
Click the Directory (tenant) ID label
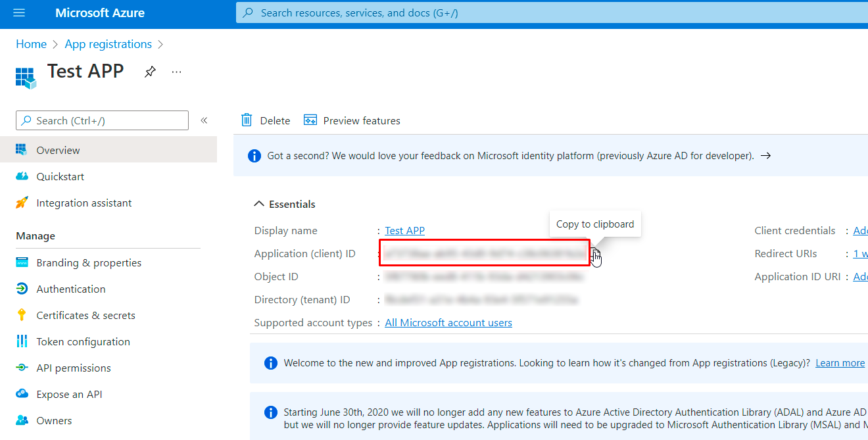[302, 300]
